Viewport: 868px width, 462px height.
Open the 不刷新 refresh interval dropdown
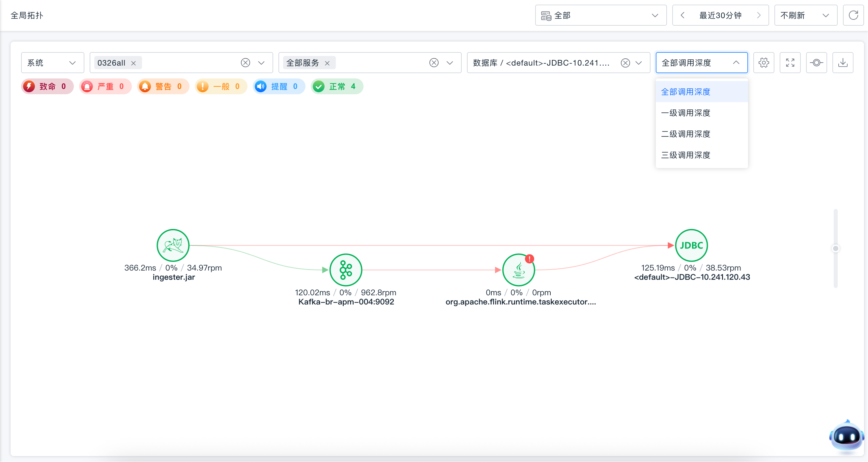806,15
